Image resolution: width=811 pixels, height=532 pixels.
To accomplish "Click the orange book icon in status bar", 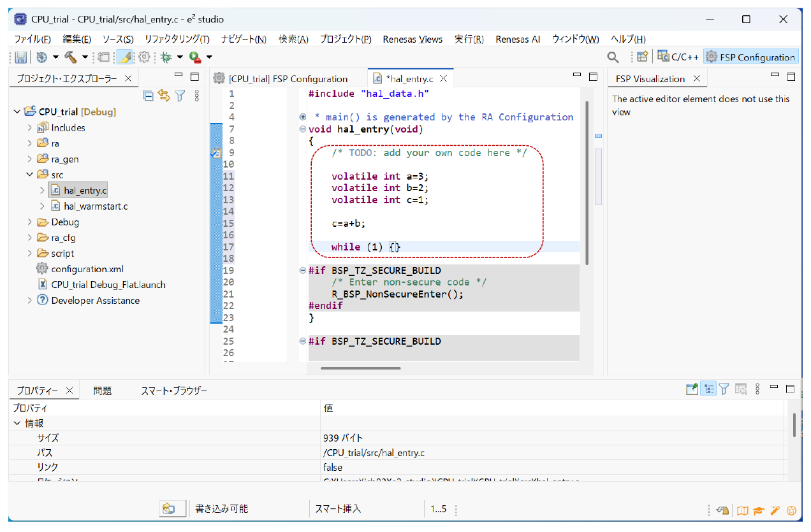I will (x=742, y=510).
